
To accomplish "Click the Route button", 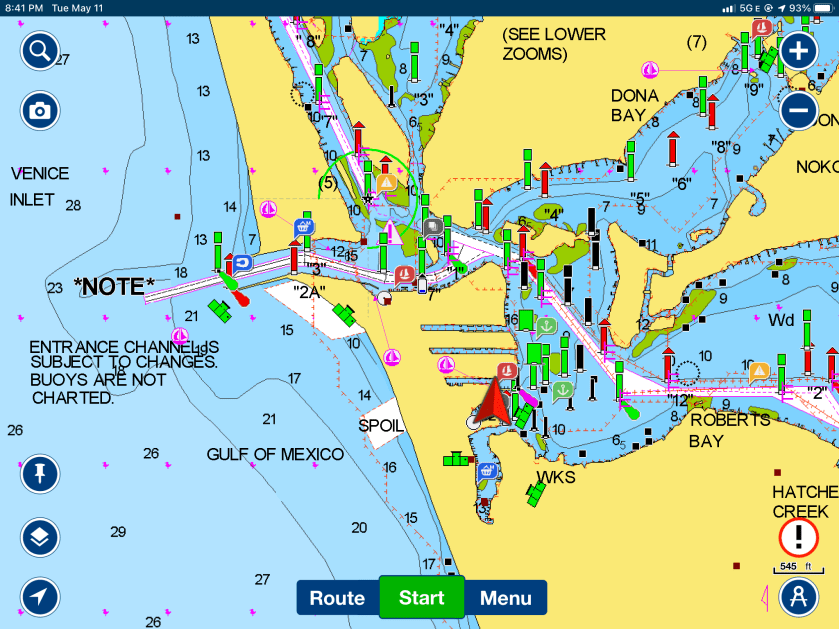I will click(x=337, y=598).
